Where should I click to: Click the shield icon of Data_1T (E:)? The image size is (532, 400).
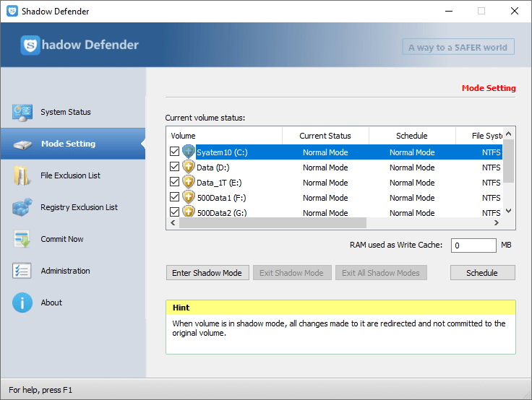189,182
